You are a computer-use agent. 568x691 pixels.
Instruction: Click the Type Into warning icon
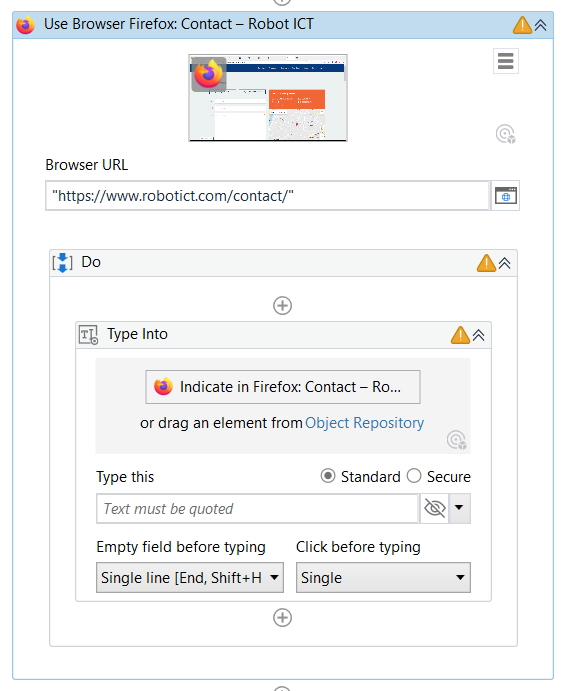(x=460, y=335)
